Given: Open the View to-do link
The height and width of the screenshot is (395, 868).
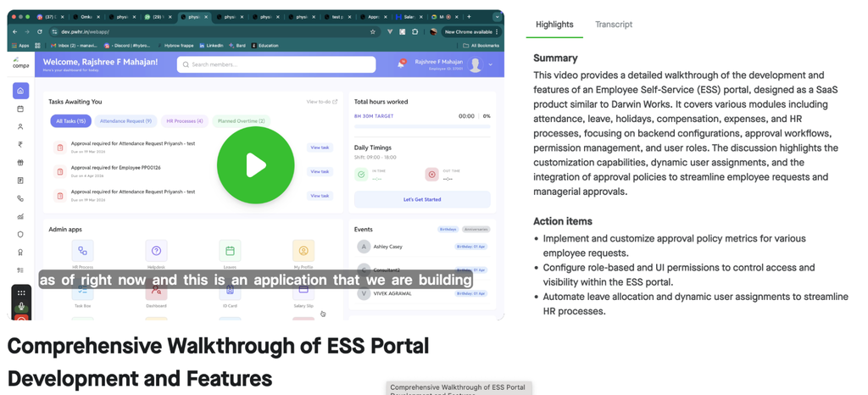Looking at the screenshot, I should [321, 102].
